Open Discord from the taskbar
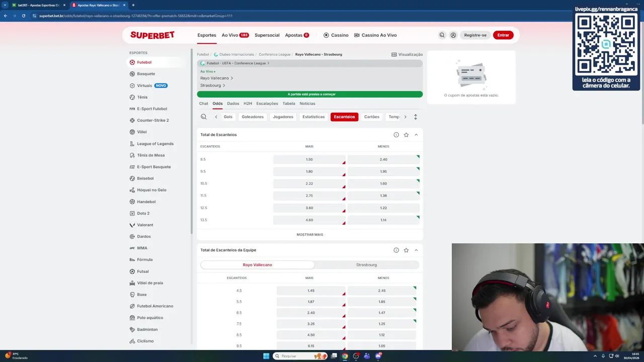The height and width of the screenshot is (362, 644). tap(378, 356)
